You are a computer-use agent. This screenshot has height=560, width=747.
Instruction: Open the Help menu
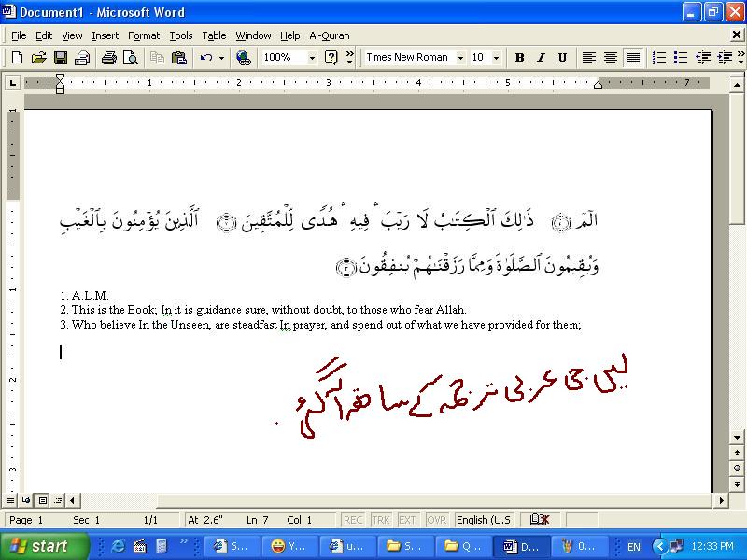[289, 35]
